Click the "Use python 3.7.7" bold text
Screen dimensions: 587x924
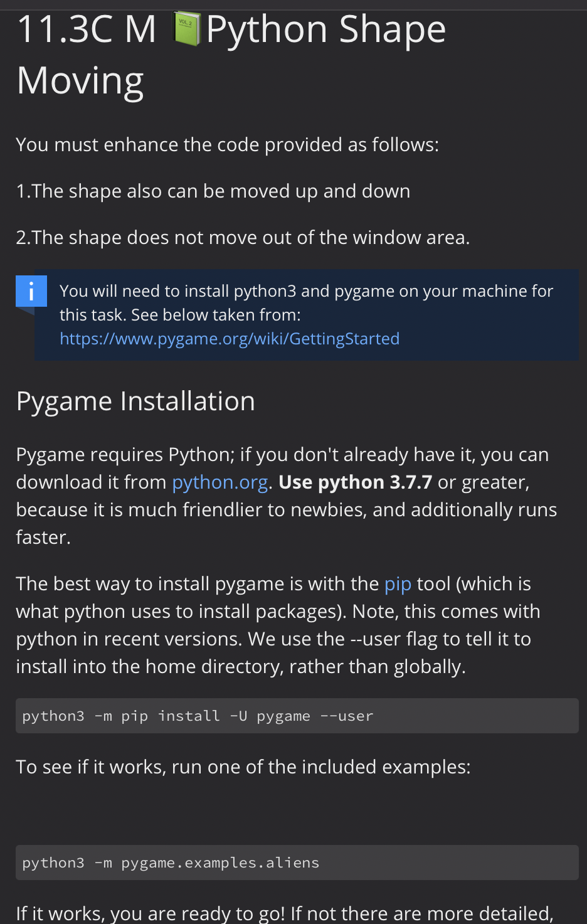[x=355, y=482]
